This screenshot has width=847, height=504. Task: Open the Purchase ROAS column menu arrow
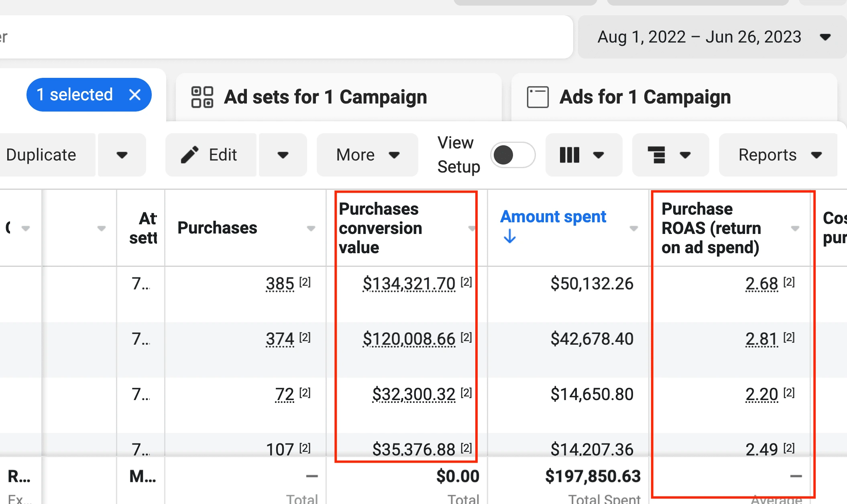[795, 228]
